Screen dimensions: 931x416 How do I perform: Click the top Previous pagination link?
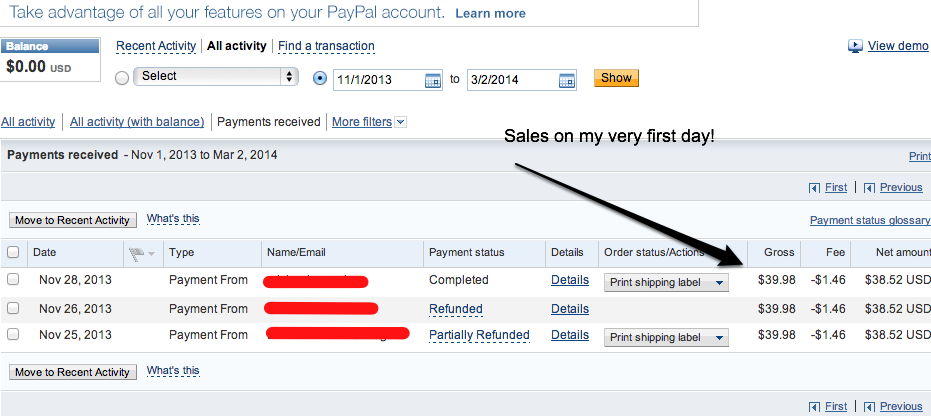(x=901, y=188)
